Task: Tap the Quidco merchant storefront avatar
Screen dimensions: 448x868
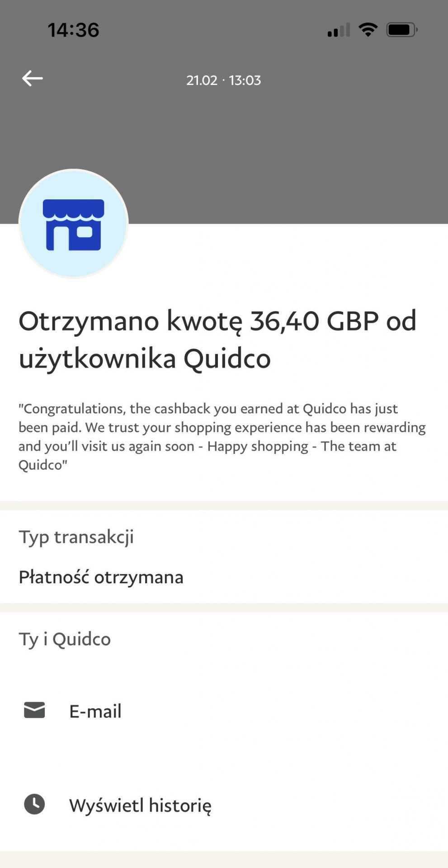Action: point(74,224)
